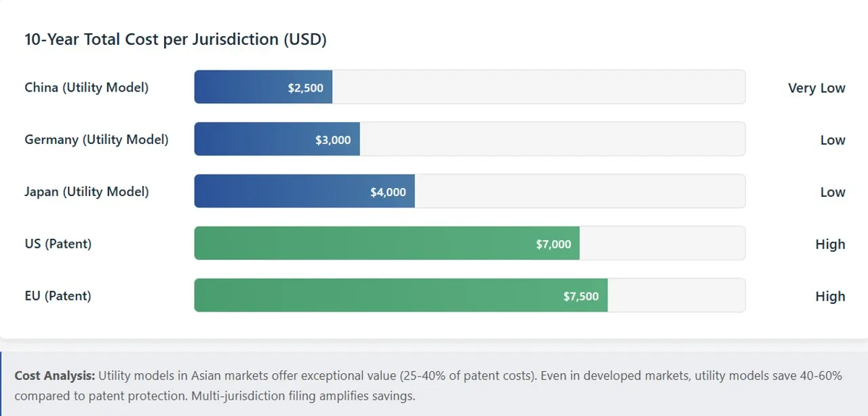Click the China (Utility Model) label
868x416 pixels.
tap(86, 88)
